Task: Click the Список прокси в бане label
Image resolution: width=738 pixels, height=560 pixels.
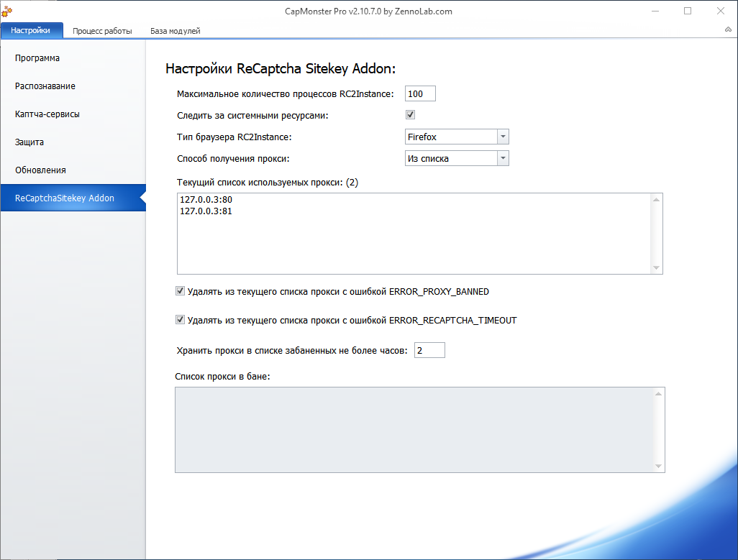Action: pos(223,376)
